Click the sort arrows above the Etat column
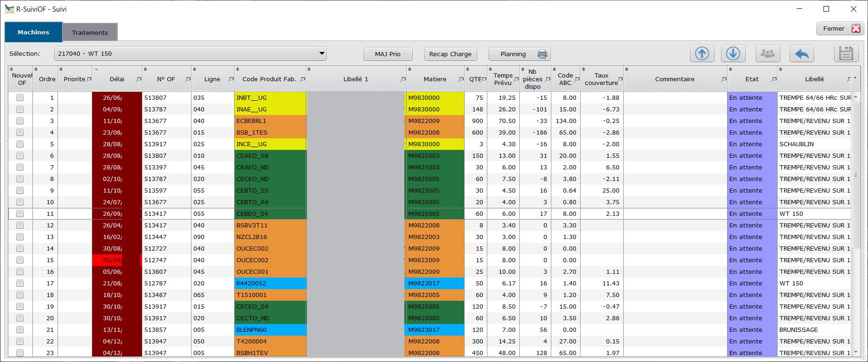 pyautogui.click(x=730, y=70)
